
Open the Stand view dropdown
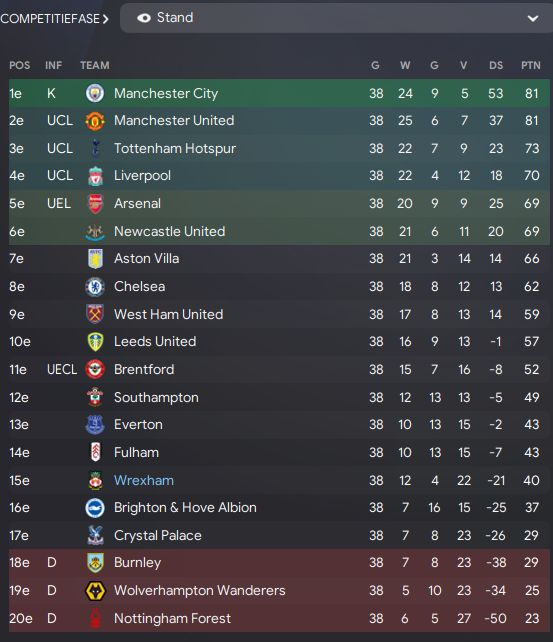(x=336, y=18)
